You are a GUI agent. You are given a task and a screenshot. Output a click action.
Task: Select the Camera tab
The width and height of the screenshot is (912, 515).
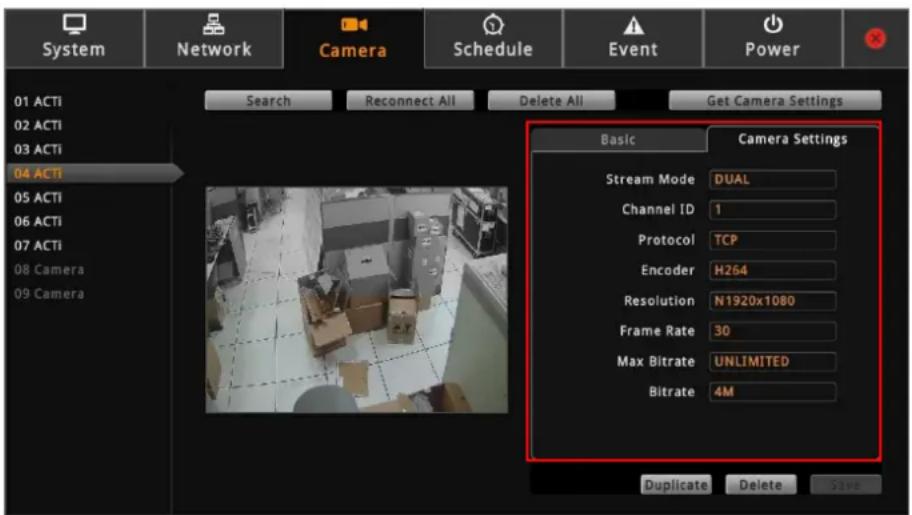click(x=354, y=38)
